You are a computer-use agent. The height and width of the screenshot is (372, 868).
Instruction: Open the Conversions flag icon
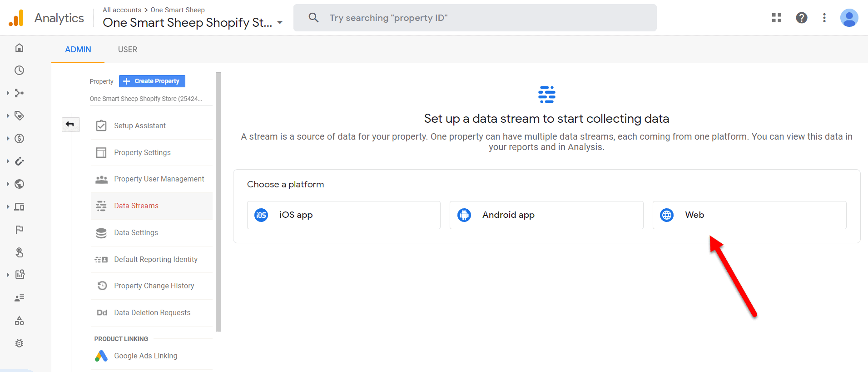pyautogui.click(x=19, y=230)
